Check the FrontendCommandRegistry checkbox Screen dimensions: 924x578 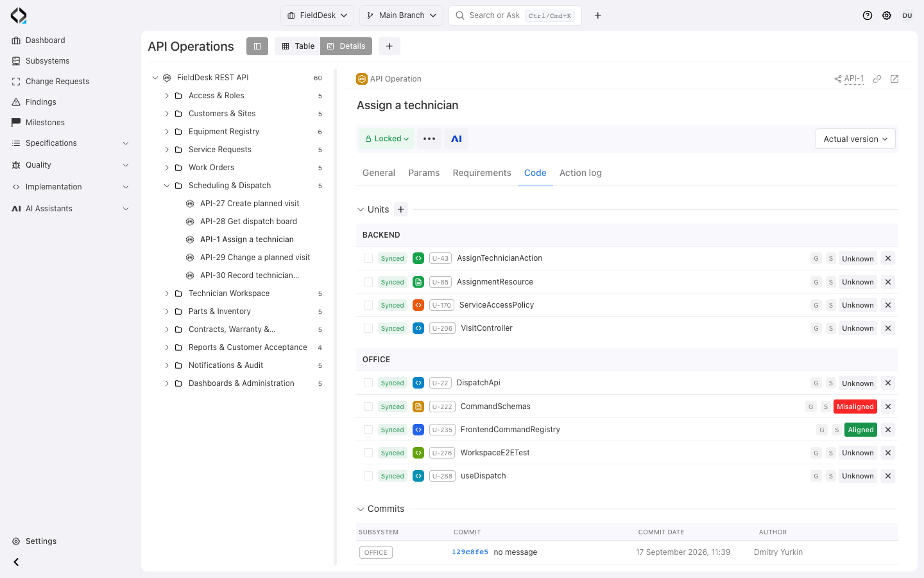(368, 430)
